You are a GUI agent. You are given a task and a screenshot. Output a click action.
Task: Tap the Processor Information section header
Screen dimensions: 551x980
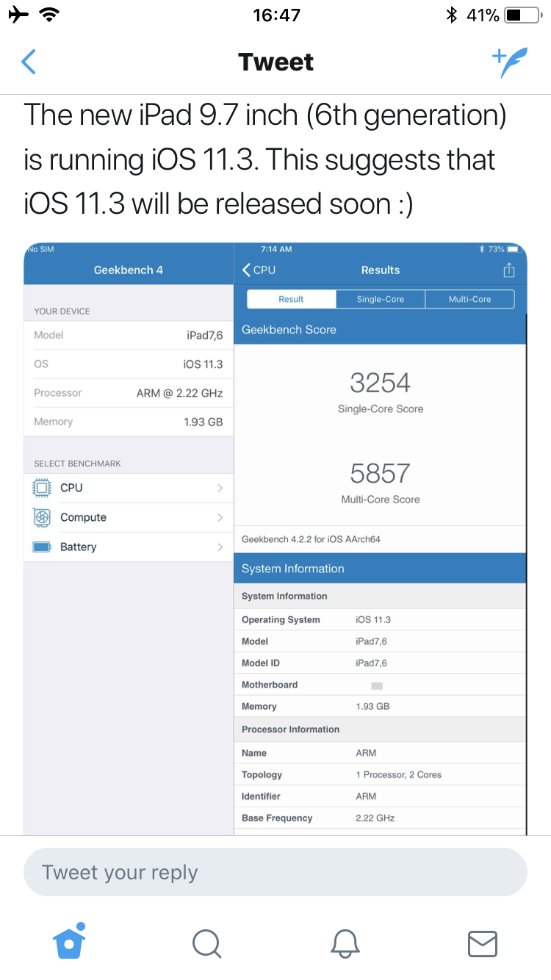point(380,729)
